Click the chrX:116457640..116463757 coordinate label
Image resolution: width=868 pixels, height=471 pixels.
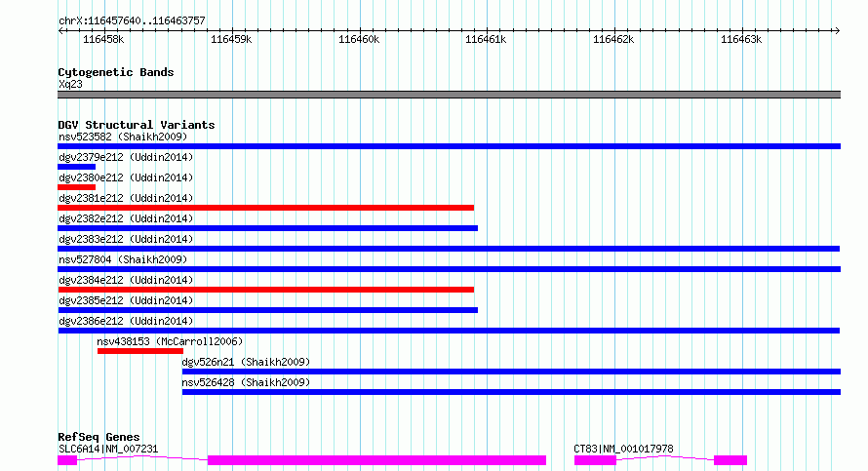tap(132, 21)
